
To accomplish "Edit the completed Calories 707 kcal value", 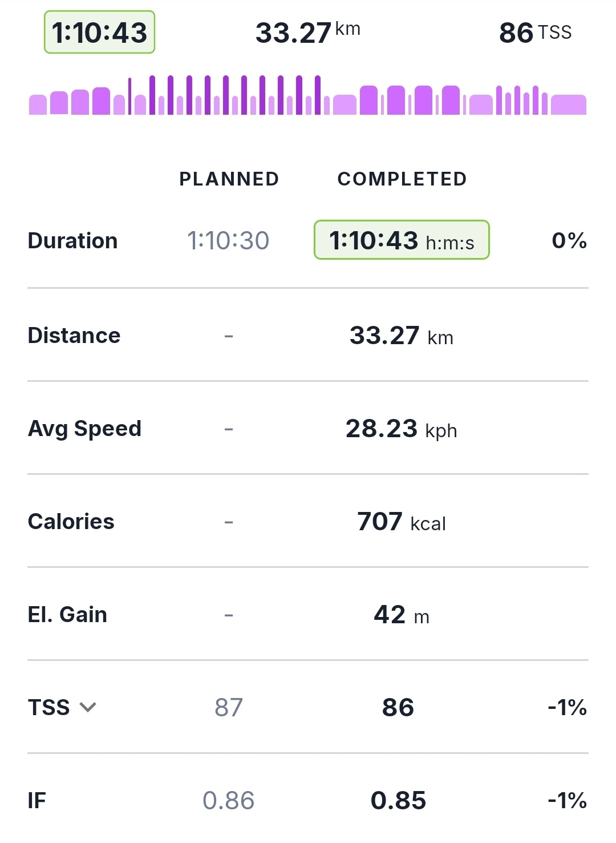I will pyautogui.click(x=401, y=522).
